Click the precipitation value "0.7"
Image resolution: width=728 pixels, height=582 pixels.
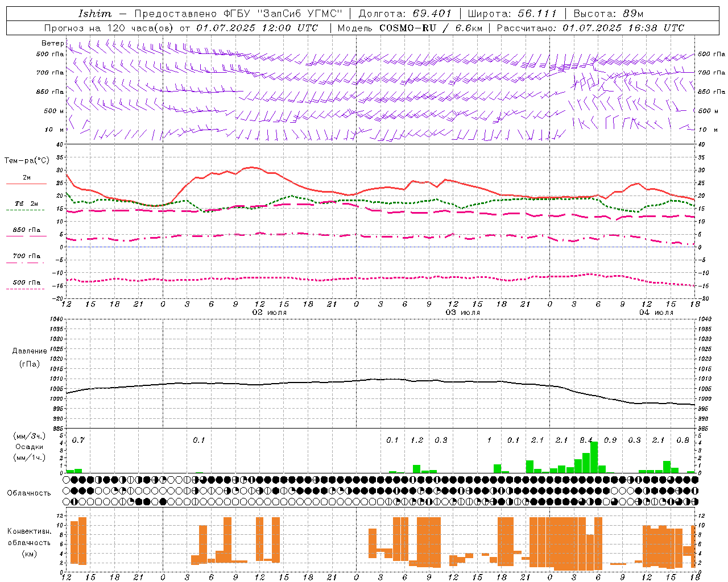78,440
